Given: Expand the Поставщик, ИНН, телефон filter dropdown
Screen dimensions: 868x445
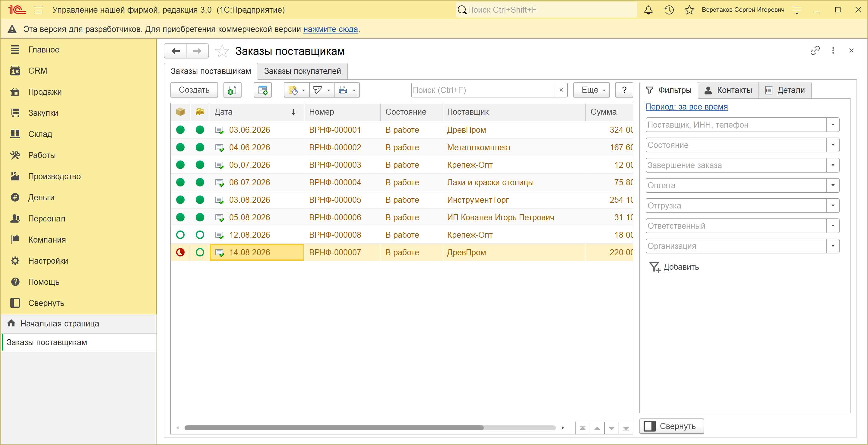Looking at the screenshot, I should tap(833, 125).
